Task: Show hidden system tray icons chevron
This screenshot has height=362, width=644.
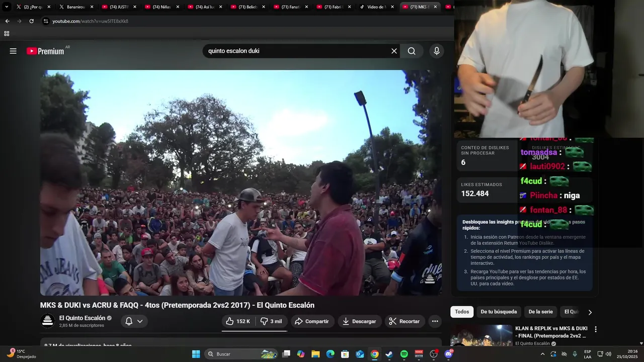Action: coord(542,354)
